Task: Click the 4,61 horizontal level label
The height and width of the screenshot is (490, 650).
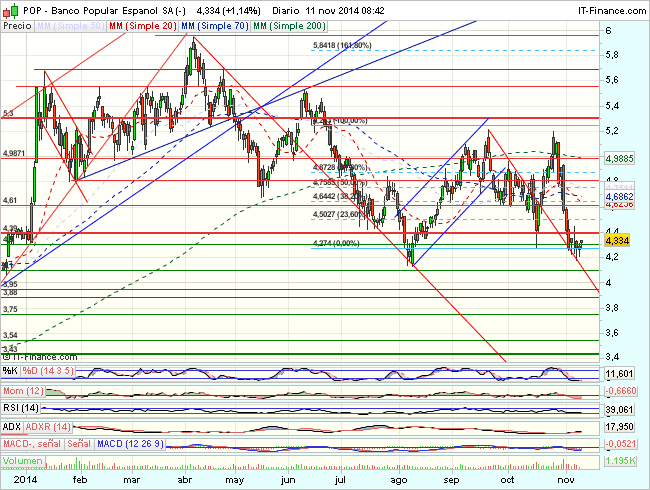Action: [10, 200]
